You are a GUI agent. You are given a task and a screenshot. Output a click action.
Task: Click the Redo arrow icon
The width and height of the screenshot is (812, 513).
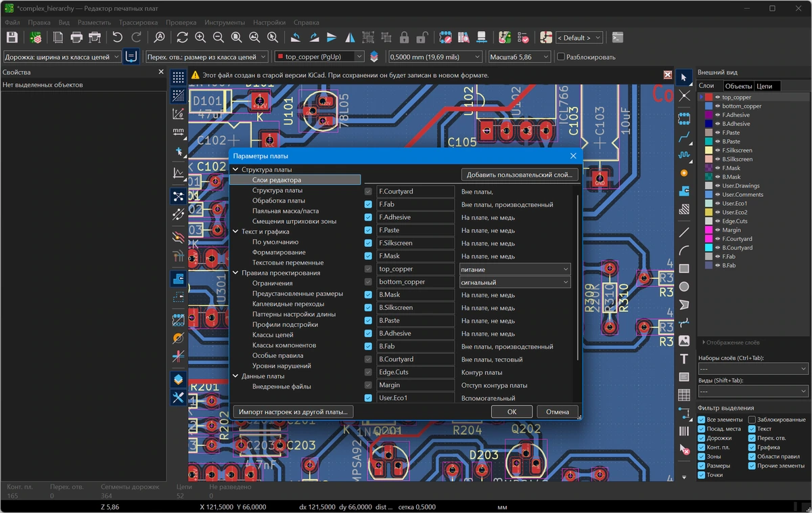(136, 38)
